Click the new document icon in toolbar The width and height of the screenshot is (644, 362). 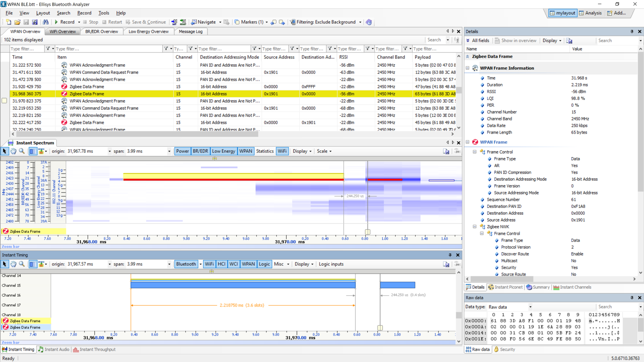pyautogui.click(x=8, y=22)
